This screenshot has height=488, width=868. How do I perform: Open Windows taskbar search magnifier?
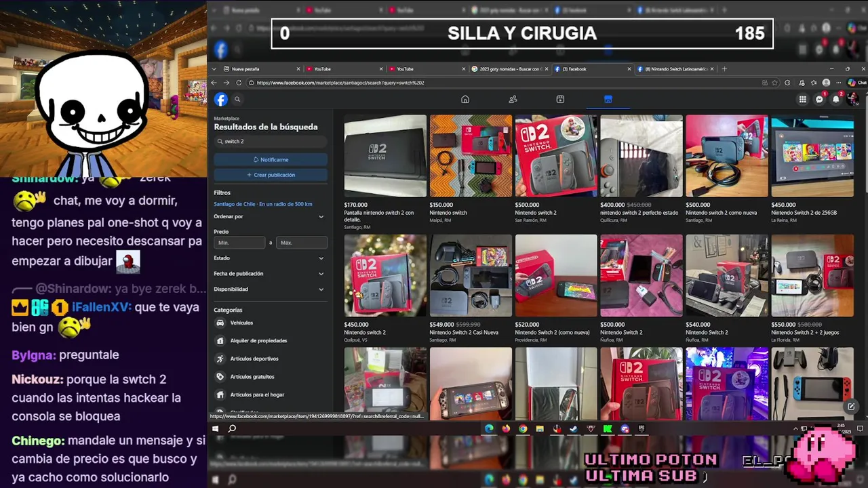pos(232,428)
